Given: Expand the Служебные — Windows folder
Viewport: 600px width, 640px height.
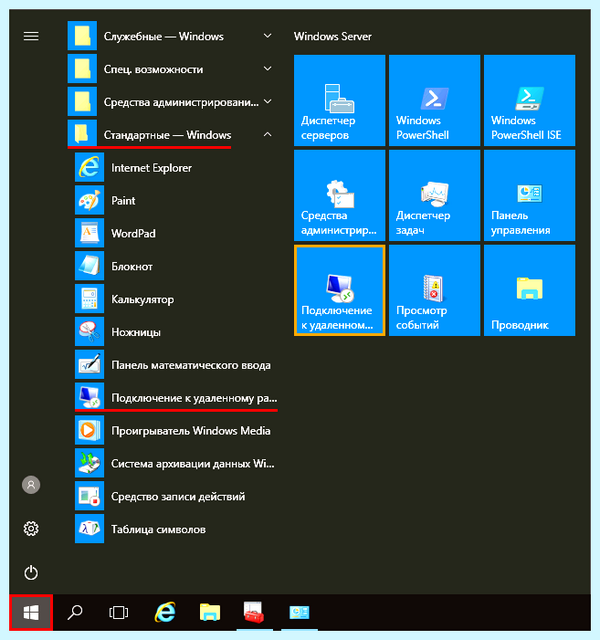Looking at the screenshot, I should point(173,36).
